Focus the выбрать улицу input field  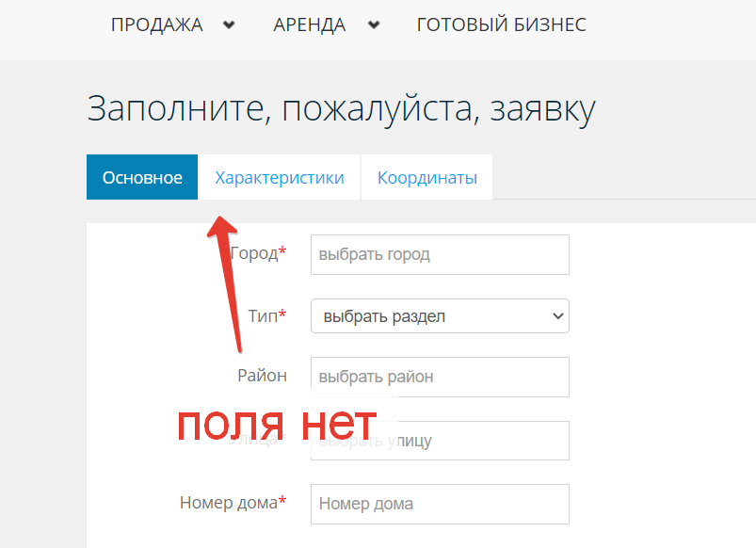tap(441, 441)
